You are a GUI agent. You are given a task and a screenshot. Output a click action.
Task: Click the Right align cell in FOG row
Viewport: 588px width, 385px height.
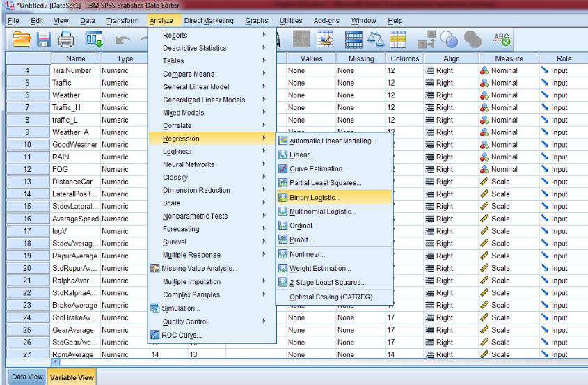click(x=452, y=169)
